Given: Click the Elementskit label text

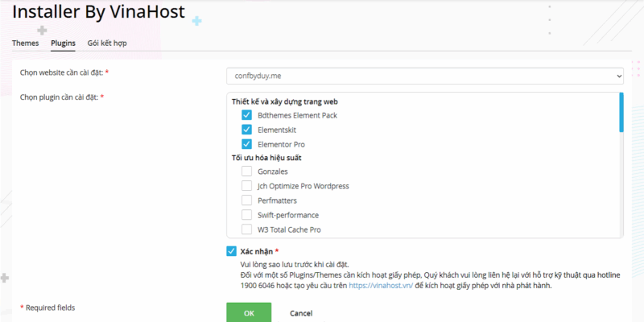Looking at the screenshot, I should pyautogui.click(x=277, y=130).
